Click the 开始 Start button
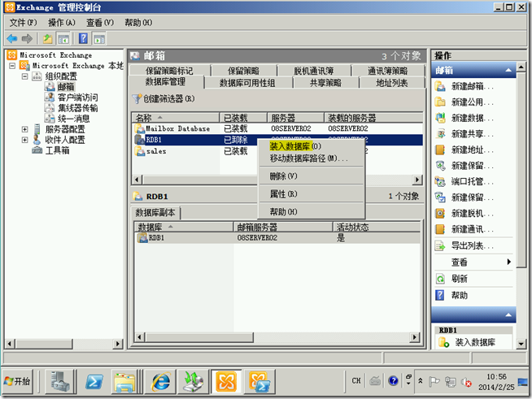Screen dimensions: 532x399 tap(17, 382)
